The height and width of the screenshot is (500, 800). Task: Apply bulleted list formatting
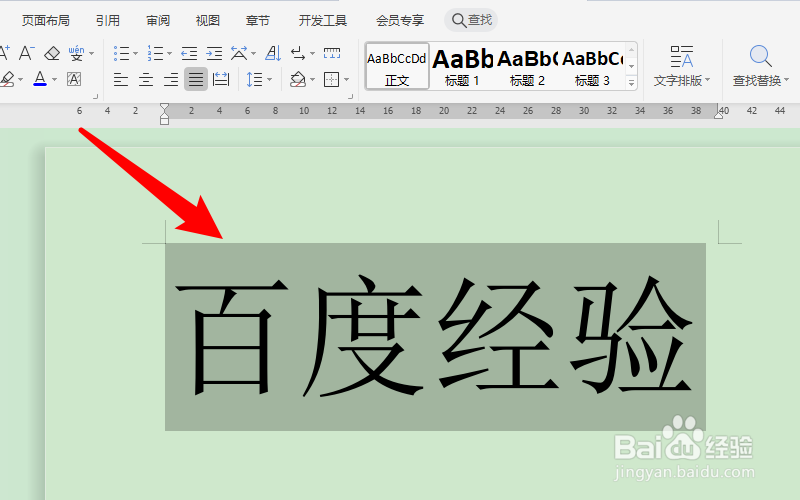(121, 53)
